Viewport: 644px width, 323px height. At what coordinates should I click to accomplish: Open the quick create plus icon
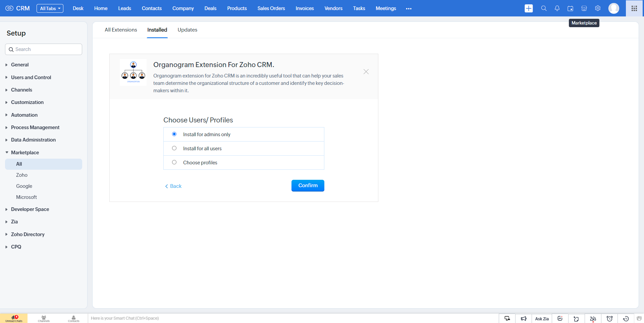pos(529,8)
